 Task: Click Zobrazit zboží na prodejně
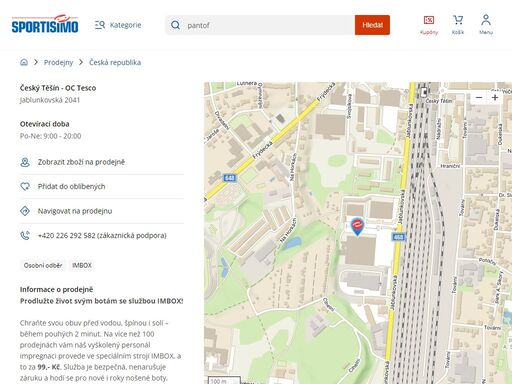tap(81, 162)
